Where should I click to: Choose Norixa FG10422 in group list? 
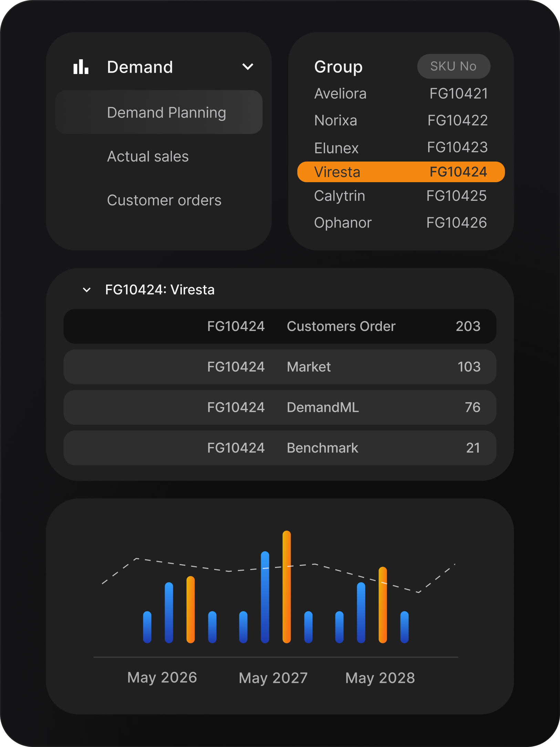(401, 121)
